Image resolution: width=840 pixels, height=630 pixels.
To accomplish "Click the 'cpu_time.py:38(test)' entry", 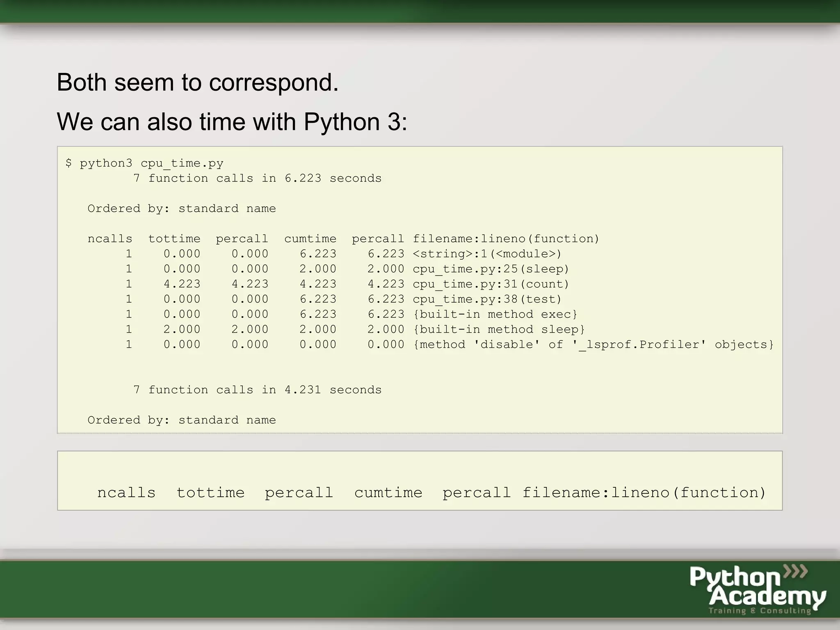I will (487, 299).
